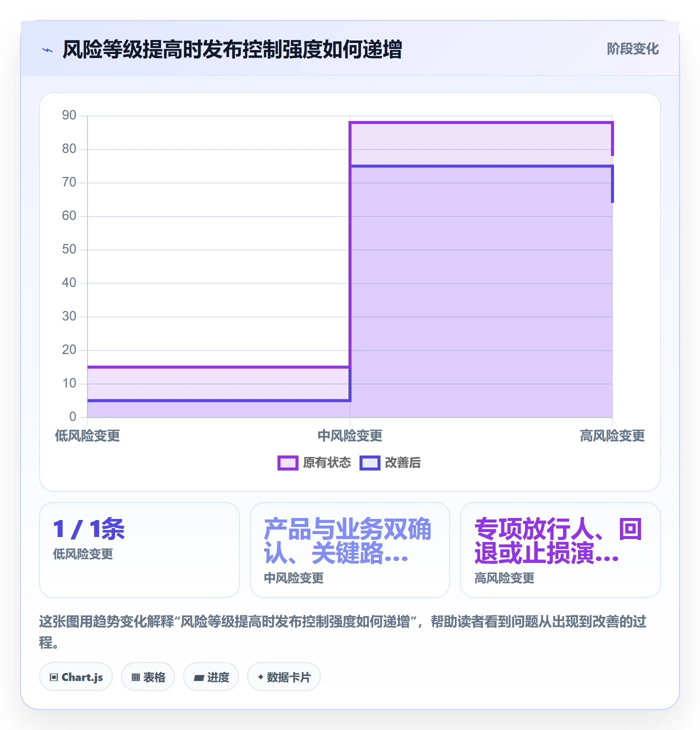
Task: Click the 表格 chip grid icon
Action: pyautogui.click(x=135, y=677)
